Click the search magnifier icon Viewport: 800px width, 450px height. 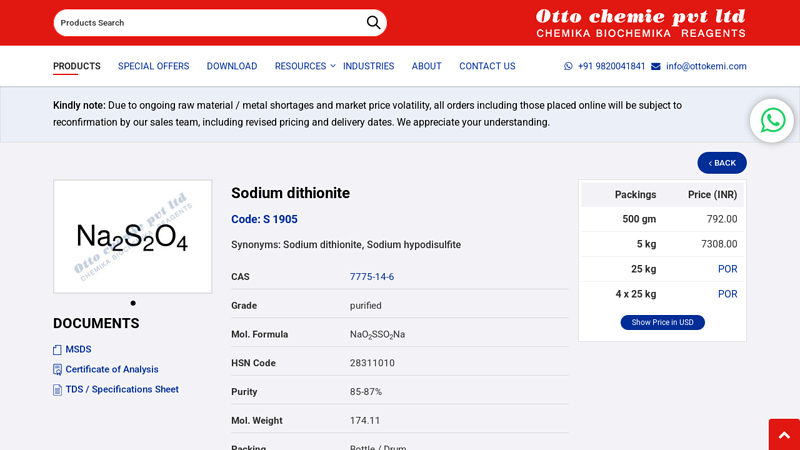tap(373, 22)
